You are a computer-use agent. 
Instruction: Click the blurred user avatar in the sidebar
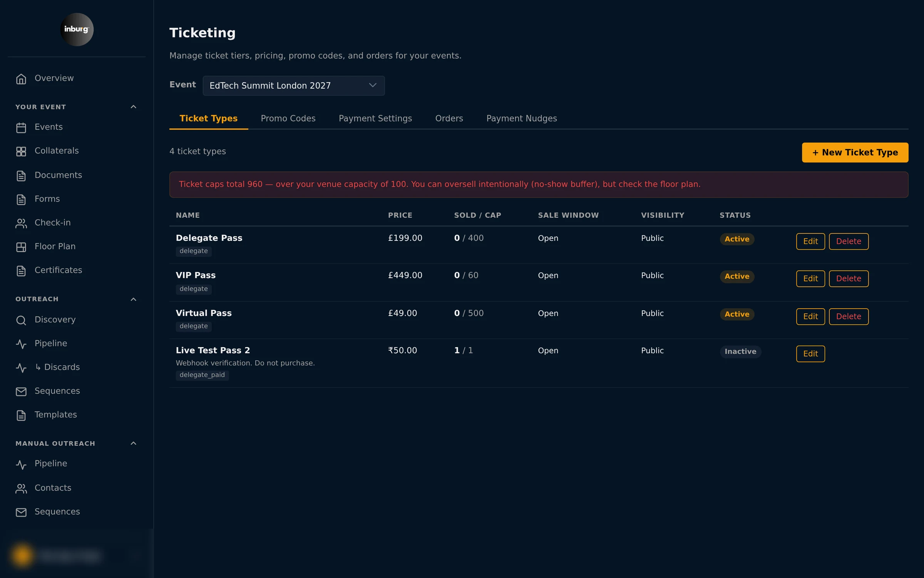click(22, 555)
